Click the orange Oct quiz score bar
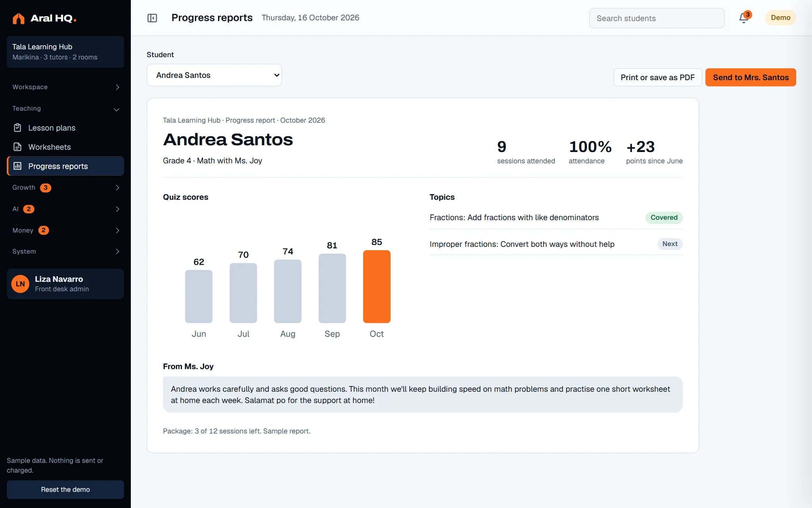812x508 pixels. (x=377, y=287)
